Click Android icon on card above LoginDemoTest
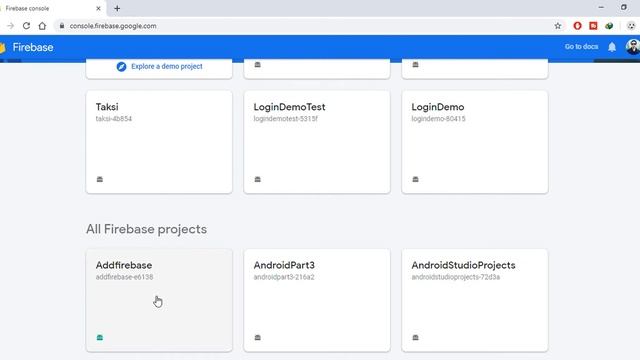The image size is (640, 360). click(x=258, y=64)
